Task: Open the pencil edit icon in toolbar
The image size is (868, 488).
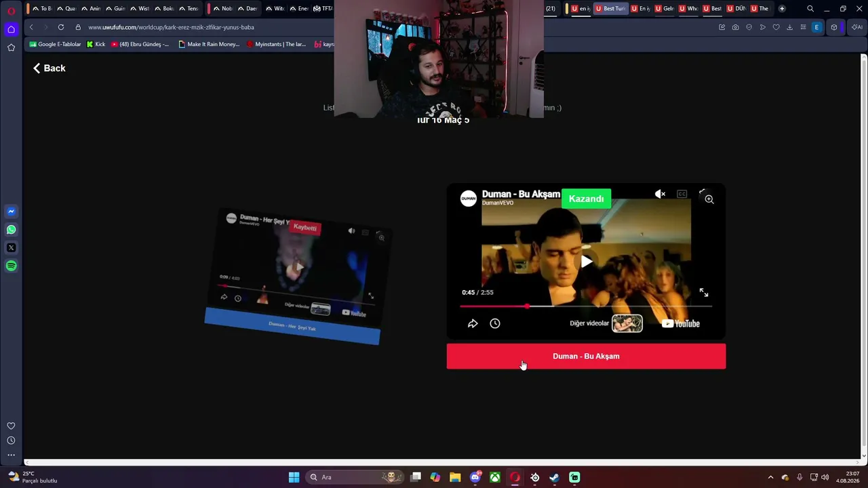Action: [x=722, y=27]
